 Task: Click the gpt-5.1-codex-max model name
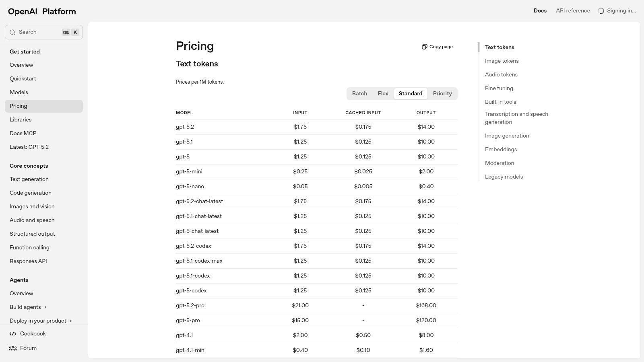click(x=199, y=261)
